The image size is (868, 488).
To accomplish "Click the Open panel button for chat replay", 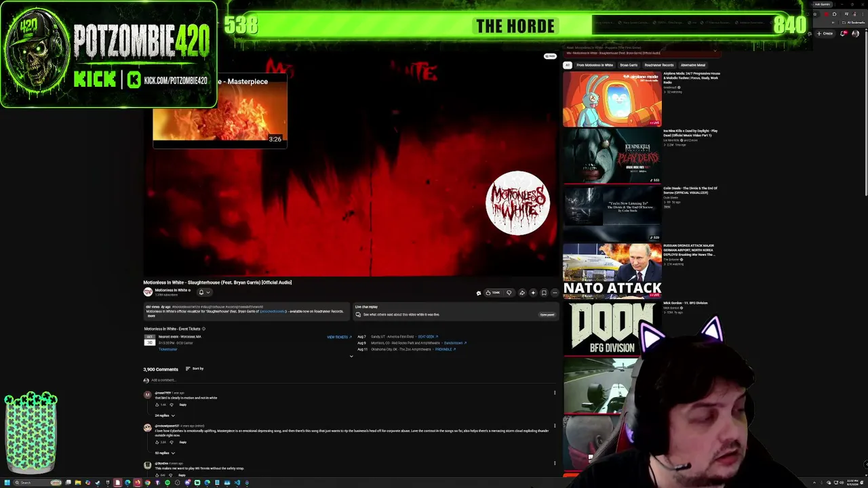I will click(x=547, y=314).
